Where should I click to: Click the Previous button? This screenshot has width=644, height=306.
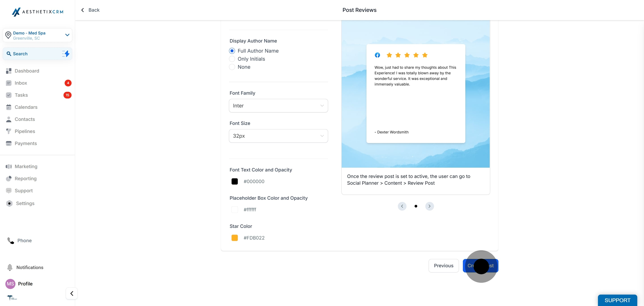pyautogui.click(x=443, y=265)
